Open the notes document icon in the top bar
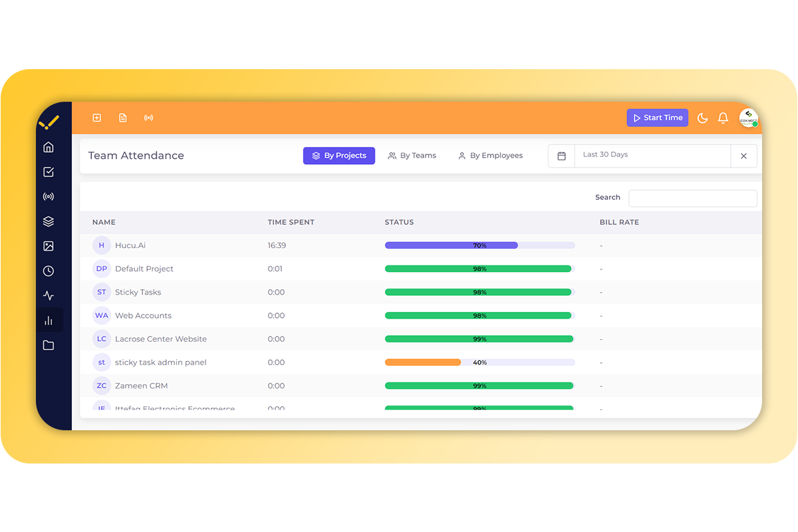The image size is (798, 532). coord(122,117)
